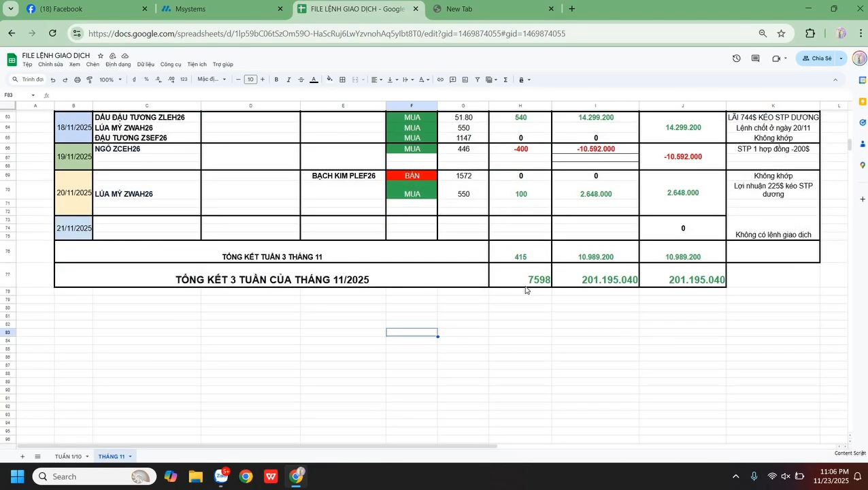
Task: Toggle strikethrough formatting
Action: [x=301, y=80]
